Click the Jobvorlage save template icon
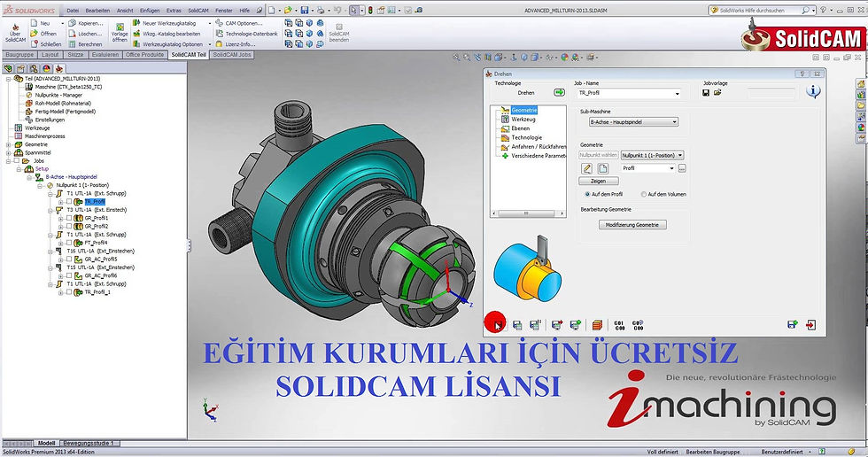The height and width of the screenshot is (457, 868). tap(706, 92)
